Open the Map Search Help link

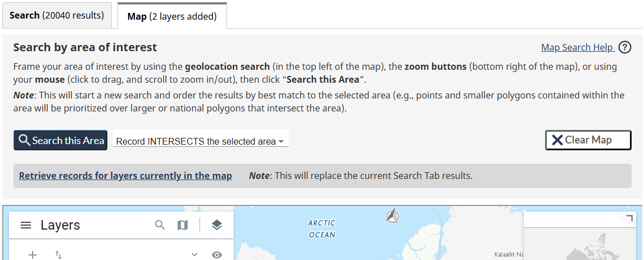tap(577, 47)
